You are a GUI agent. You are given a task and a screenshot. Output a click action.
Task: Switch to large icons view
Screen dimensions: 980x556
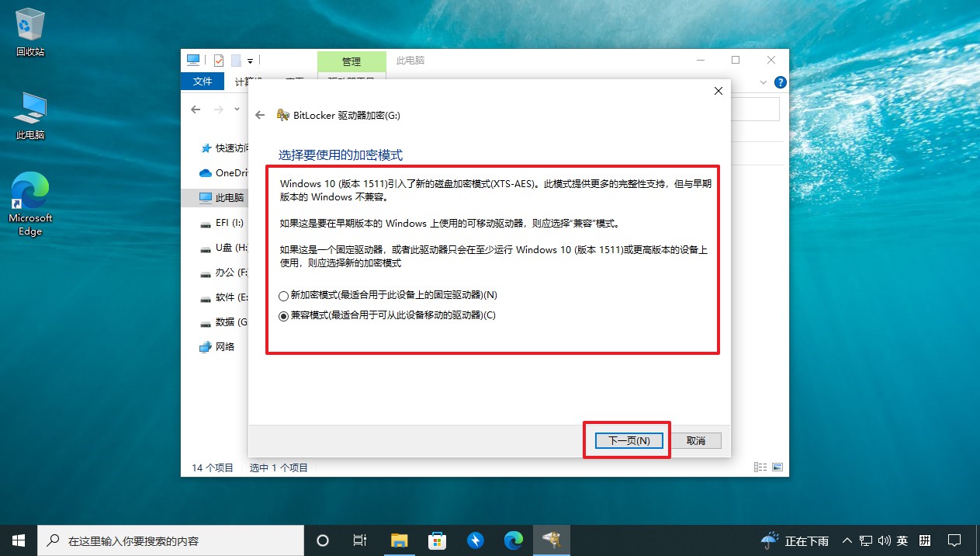click(x=778, y=466)
